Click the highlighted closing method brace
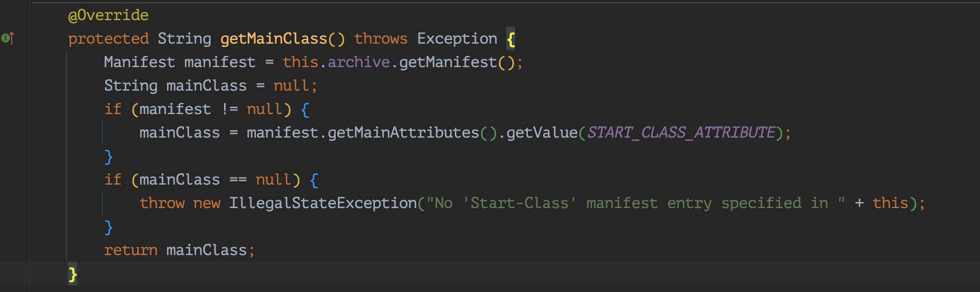Screen dimensions: 980x292 pos(73,274)
